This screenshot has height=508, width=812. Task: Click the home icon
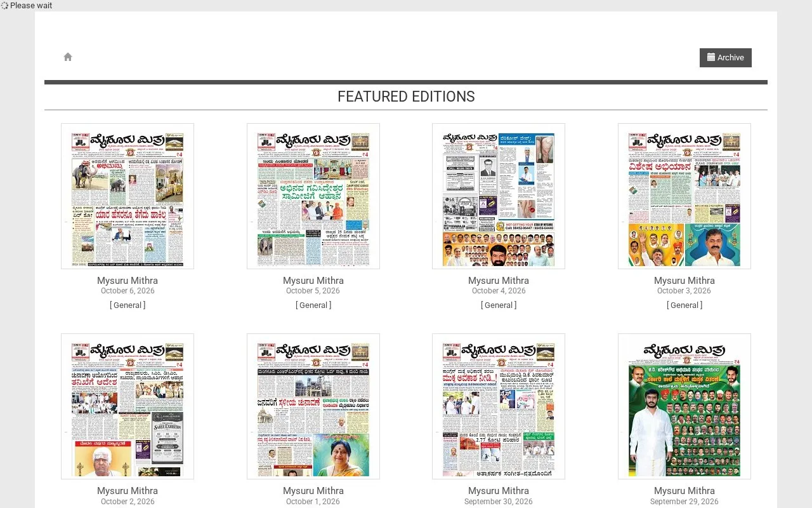pos(68,57)
